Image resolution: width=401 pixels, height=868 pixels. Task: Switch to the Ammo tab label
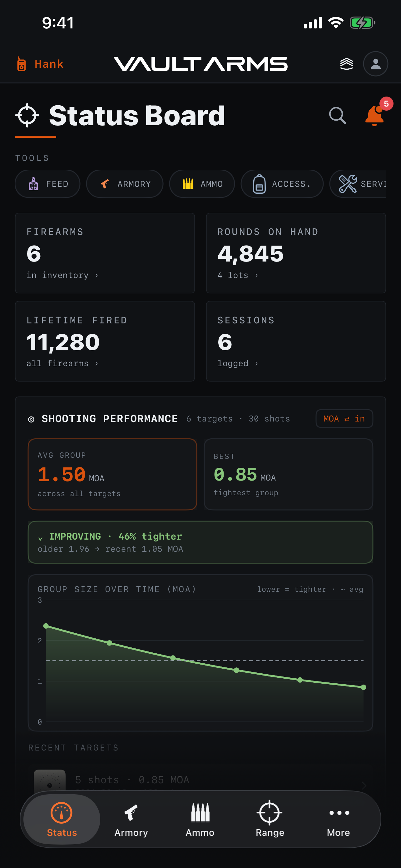[x=200, y=833]
